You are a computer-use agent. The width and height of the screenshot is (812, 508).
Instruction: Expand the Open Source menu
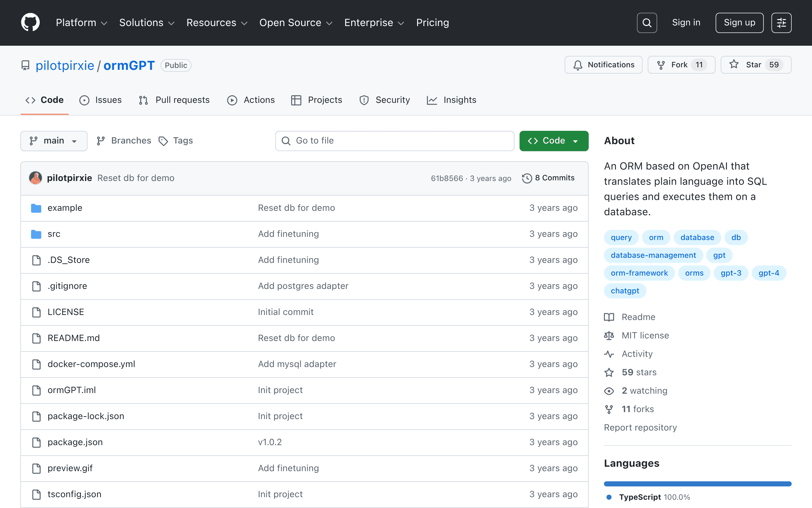point(296,23)
